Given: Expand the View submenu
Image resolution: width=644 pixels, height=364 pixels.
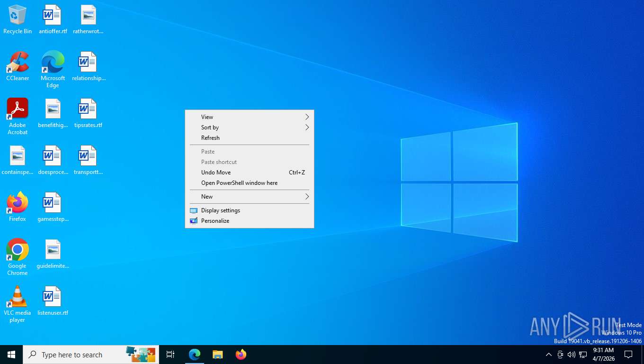Looking at the screenshot, I should pos(249,117).
